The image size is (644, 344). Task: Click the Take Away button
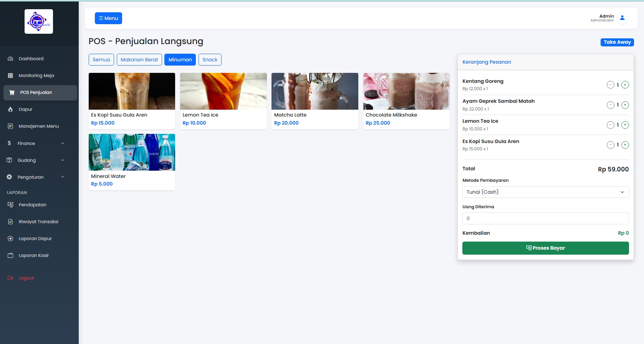(x=617, y=42)
